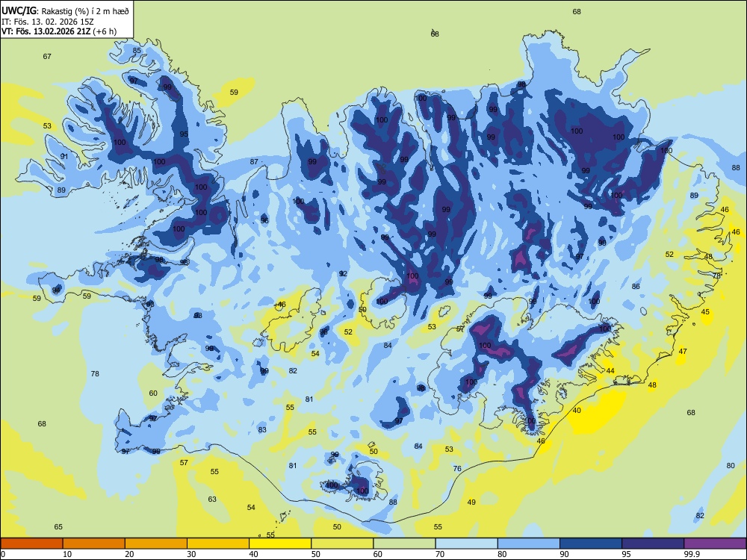Viewport: 747px width, 560px height.
Task: Click the dark blue 90–95 legend swatch
Action: tap(591, 544)
